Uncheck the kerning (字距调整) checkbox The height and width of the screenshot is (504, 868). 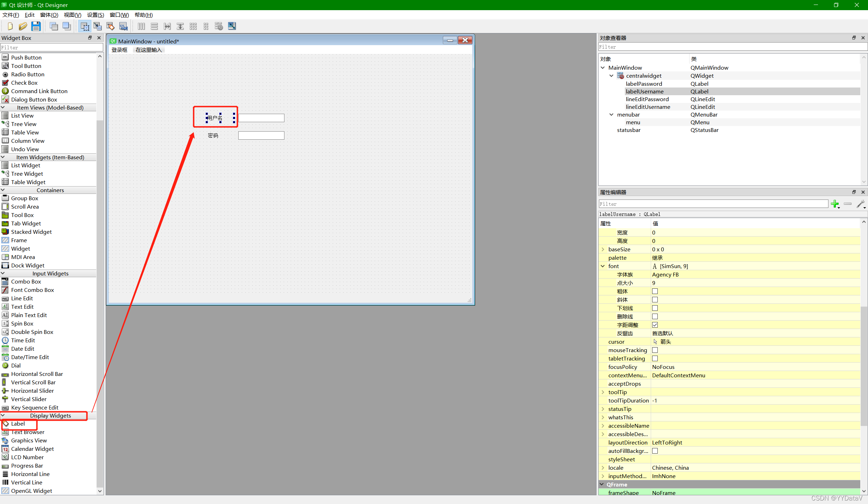tap(655, 325)
